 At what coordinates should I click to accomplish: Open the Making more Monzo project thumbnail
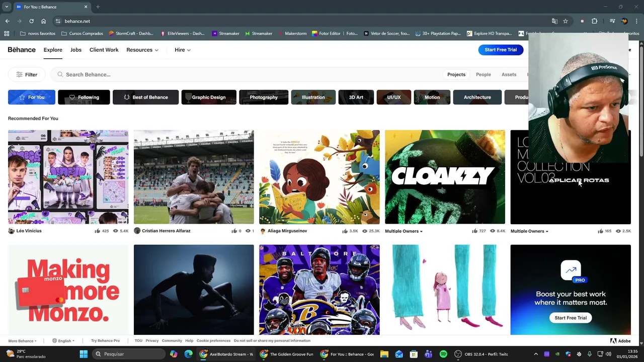[68, 290]
